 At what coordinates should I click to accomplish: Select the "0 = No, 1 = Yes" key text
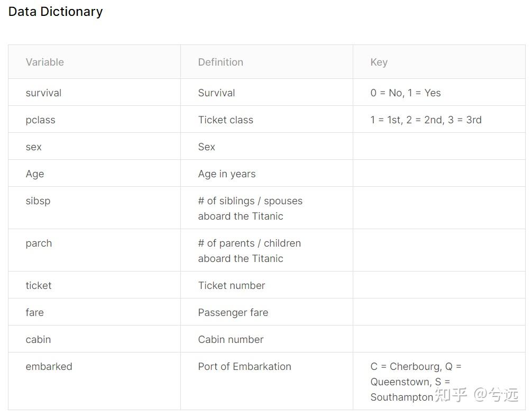tap(405, 93)
